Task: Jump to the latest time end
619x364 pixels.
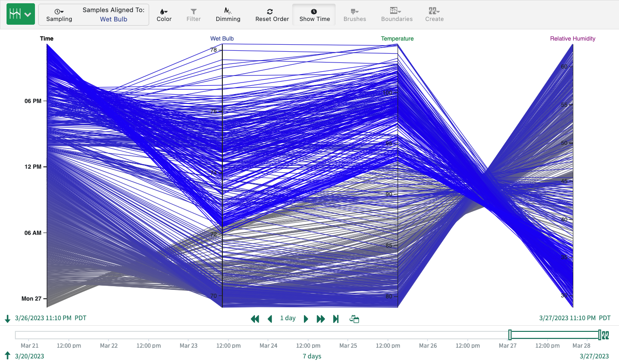Action: [336, 319]
